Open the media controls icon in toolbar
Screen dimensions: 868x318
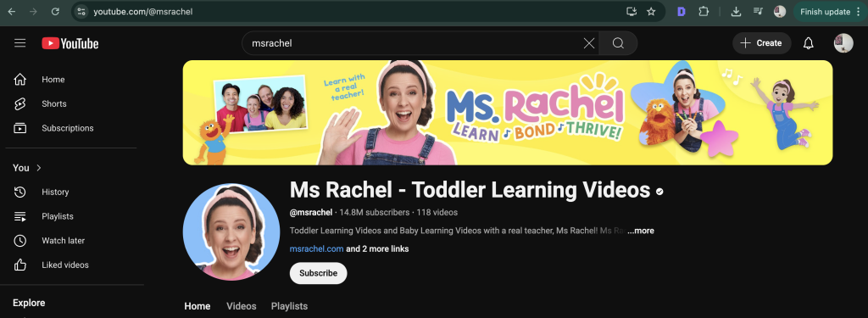click(x=758, y=12)
